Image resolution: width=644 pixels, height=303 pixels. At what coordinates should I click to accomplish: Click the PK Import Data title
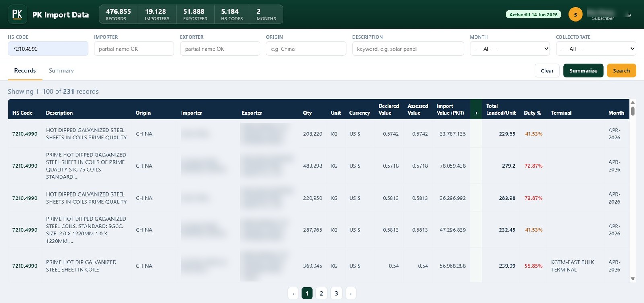[60, 15]
